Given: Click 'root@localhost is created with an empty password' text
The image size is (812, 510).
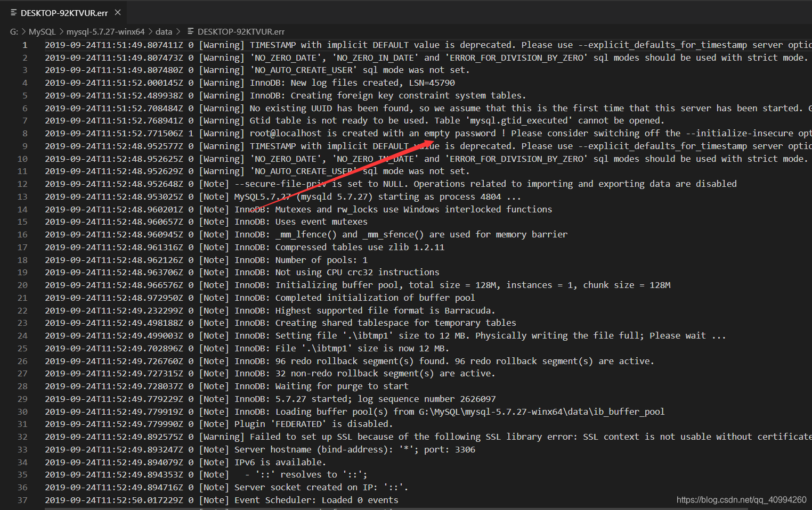Looking at the screenshot, I should (373, 134).
